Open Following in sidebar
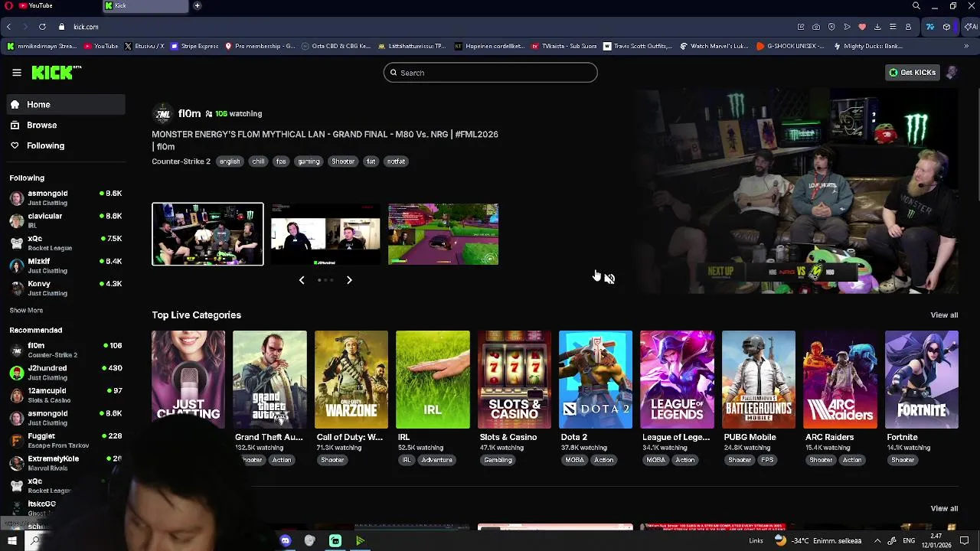Image resolution: width=980 pixels, height=551 pixels. 65,145
